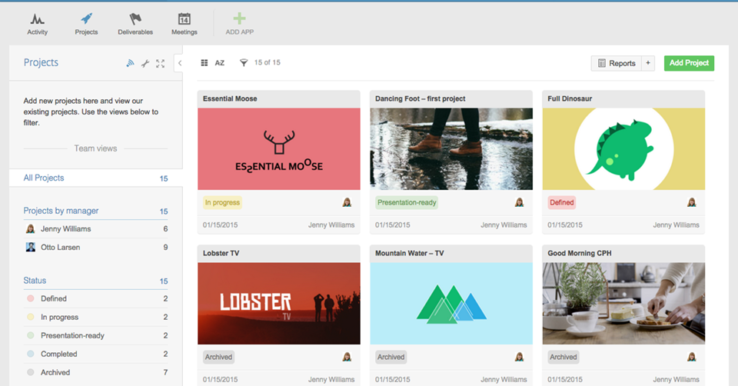Click the Status heading in sidebar

[x=35, y=281]
